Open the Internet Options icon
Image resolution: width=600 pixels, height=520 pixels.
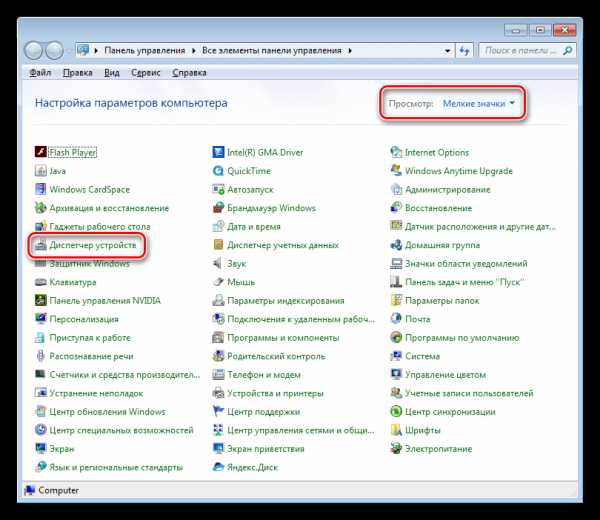click(x=396, y=152)
